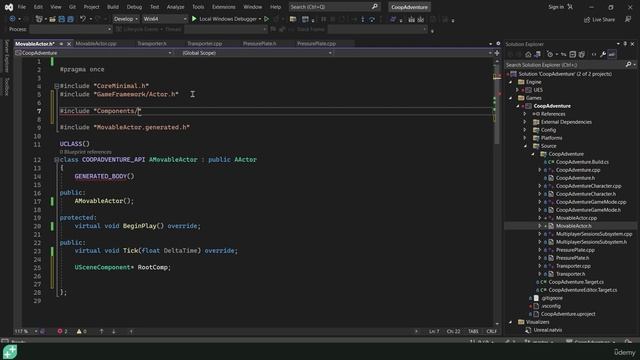The width and height of the screenshot is (640, 360).
Task: Click the split editor plus icon
Action: point(497,53)
